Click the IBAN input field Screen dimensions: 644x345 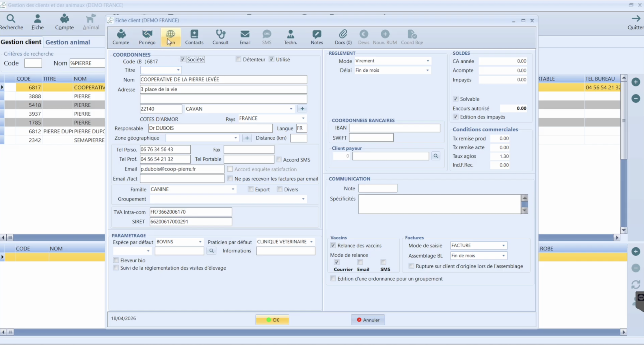394,128
